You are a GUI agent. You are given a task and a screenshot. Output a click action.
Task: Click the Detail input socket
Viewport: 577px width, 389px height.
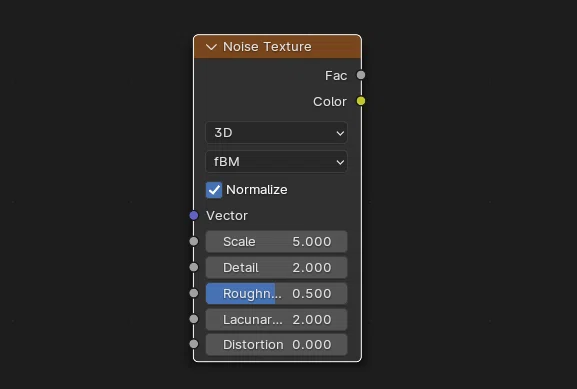click(x=194, y=267)
